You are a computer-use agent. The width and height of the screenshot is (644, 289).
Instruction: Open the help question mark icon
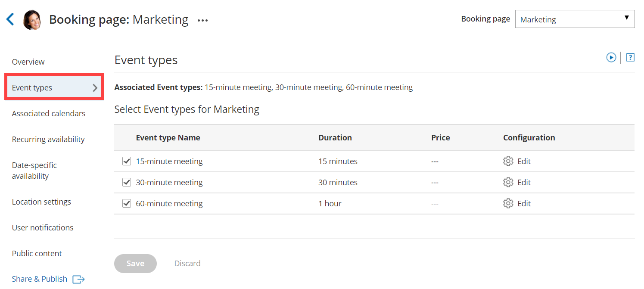(630, 57)
